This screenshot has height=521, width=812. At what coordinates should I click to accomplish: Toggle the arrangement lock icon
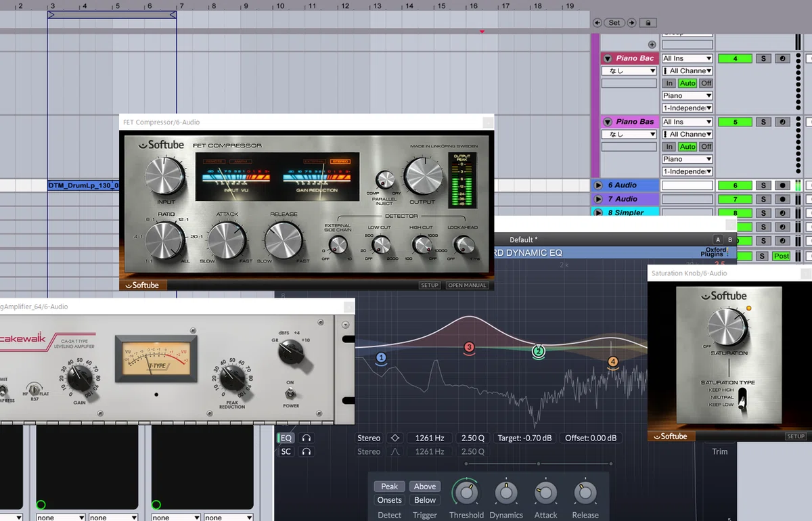[x=648, y=22]
